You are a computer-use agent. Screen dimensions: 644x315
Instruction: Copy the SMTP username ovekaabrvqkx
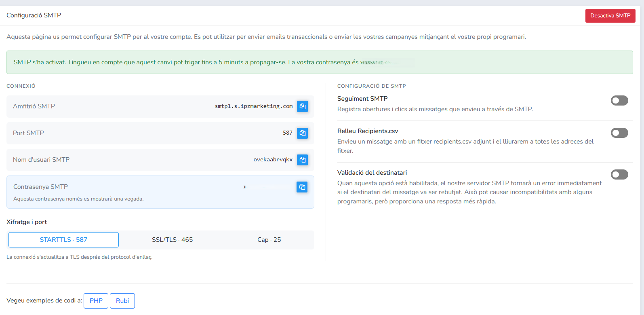click(x=302, y=160)
